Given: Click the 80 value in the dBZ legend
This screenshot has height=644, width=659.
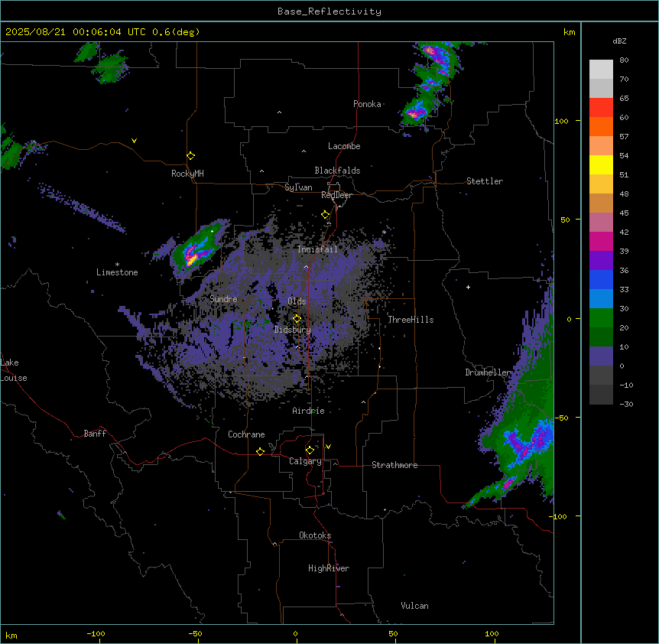Looking at the screenshot, I should point(624,60).
